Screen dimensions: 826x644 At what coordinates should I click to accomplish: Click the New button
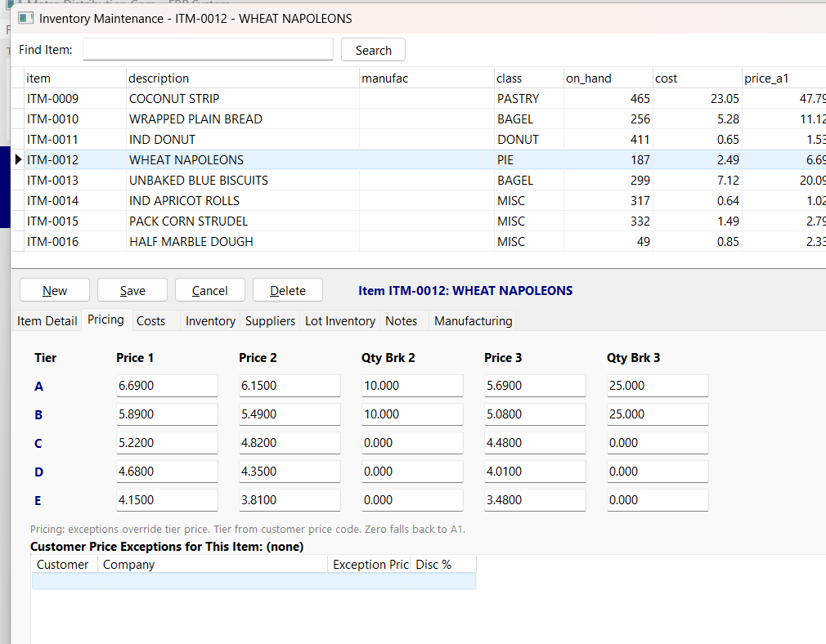(54, 289)
